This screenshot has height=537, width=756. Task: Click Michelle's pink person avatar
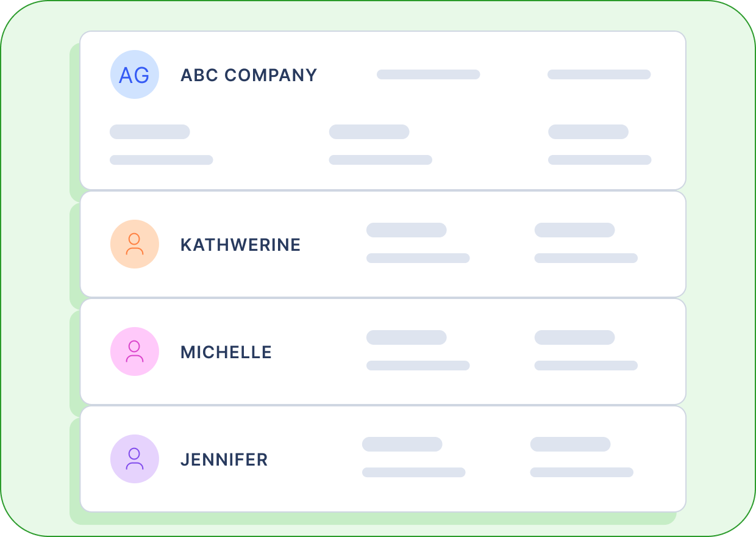[135, 351]
